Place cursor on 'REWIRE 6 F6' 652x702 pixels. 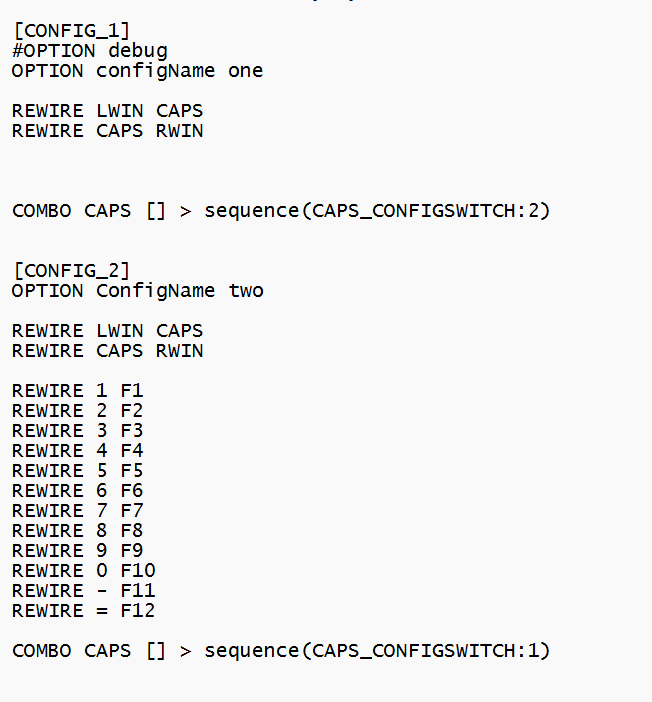(x=77, y=490)
